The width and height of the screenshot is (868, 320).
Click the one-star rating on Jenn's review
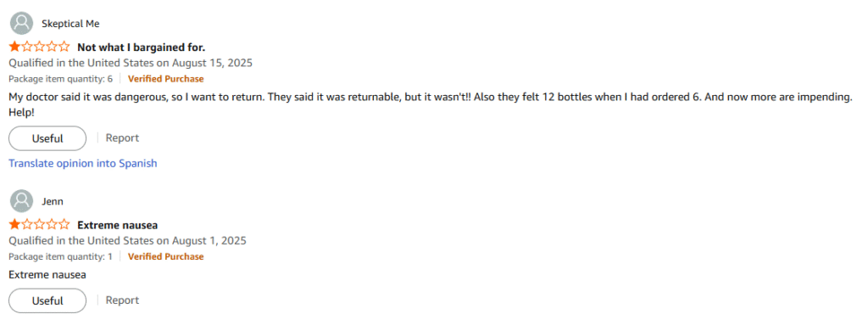click(x=39, y=225)
